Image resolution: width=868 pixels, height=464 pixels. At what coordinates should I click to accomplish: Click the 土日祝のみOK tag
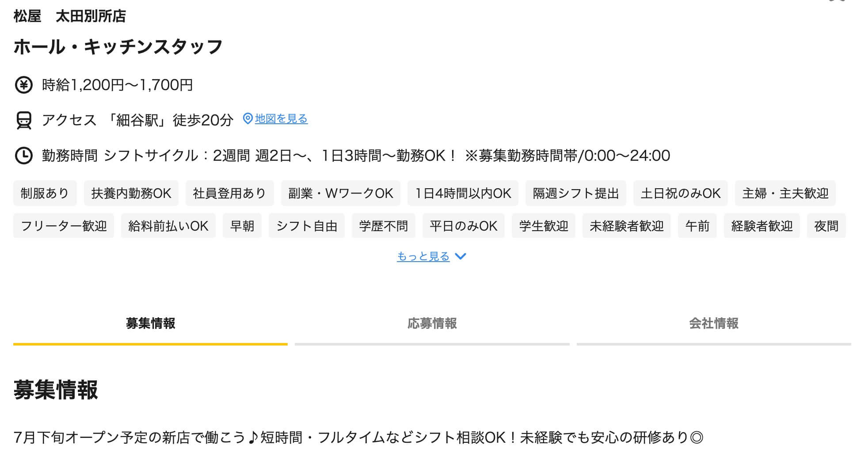point(680,194)
